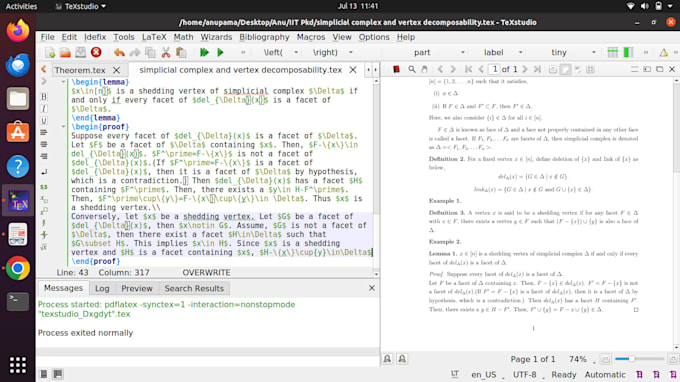
Task: Open the Math menu
Action: click(x=183, y=37)
